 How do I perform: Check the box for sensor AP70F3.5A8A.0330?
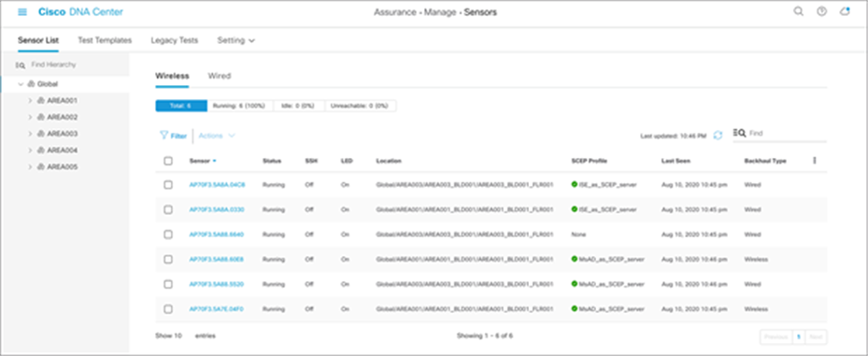tap(168, 210)
